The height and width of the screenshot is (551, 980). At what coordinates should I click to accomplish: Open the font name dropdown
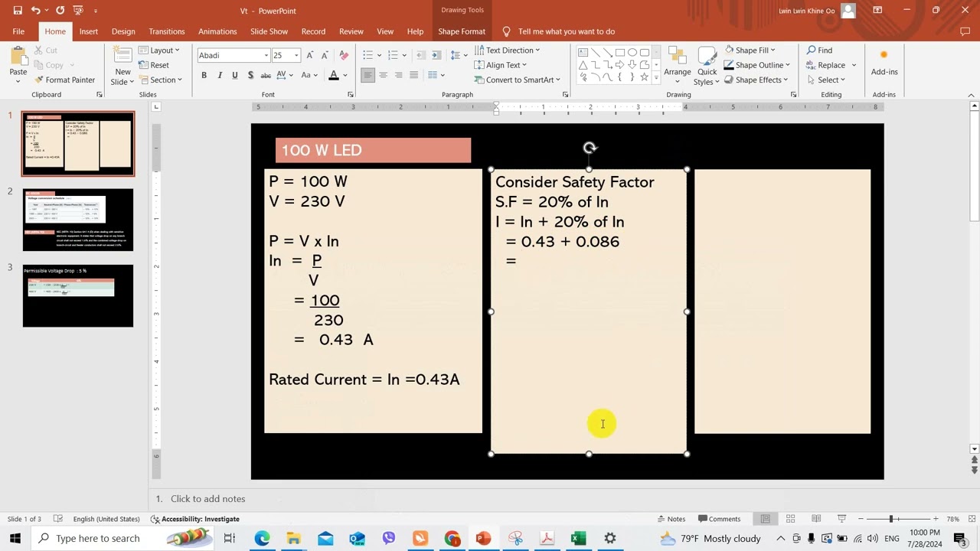tap(266, 55)
